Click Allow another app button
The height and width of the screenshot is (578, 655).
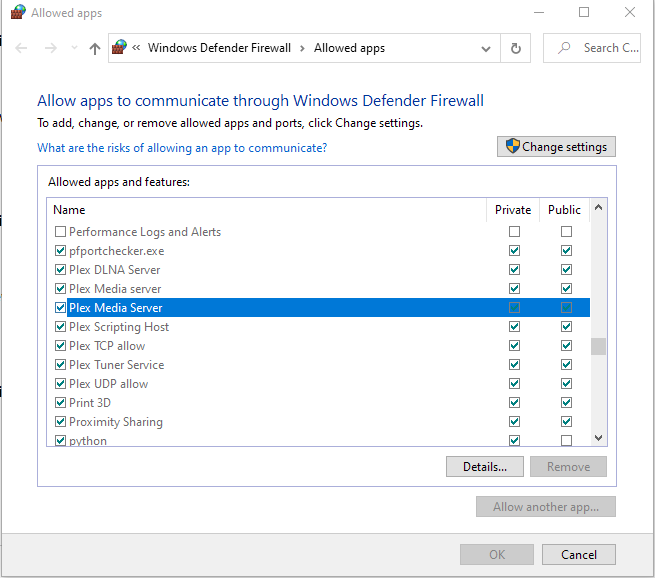(546, 507)
